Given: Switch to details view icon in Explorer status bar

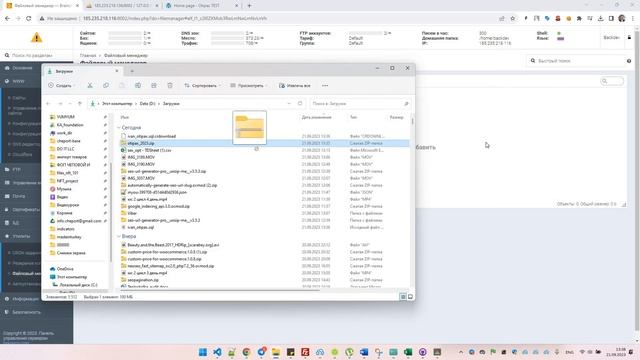Looking at the screenshot, I should tap(403, 297).
